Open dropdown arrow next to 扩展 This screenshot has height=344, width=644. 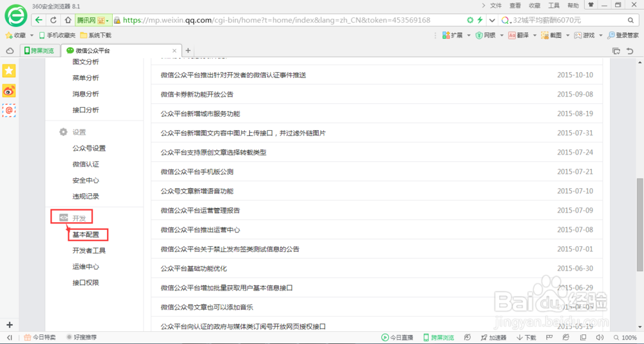pyautogui.click(x=469, y=36)
